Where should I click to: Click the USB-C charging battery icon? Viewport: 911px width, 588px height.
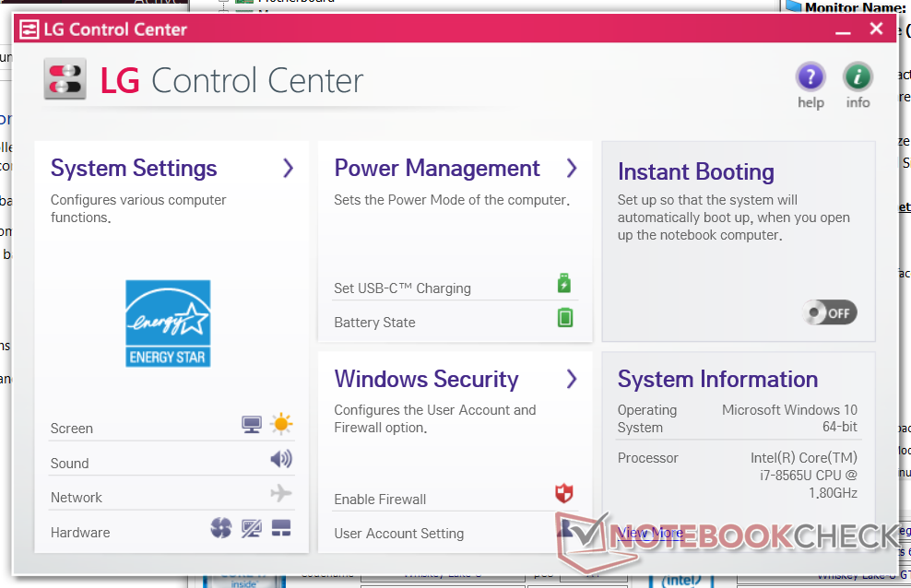point(564,284)
